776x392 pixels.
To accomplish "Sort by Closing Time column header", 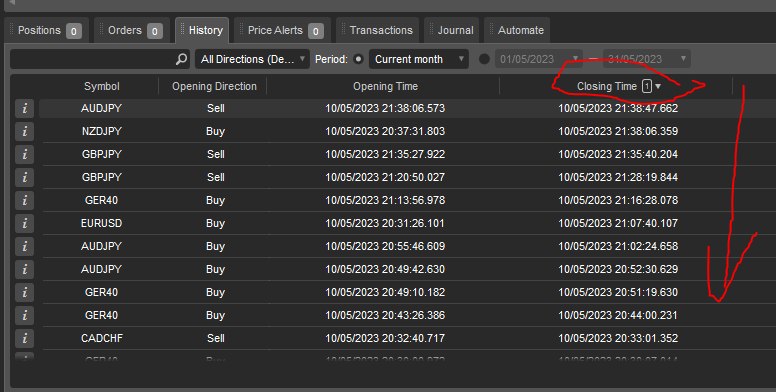I will pos(607,86).
